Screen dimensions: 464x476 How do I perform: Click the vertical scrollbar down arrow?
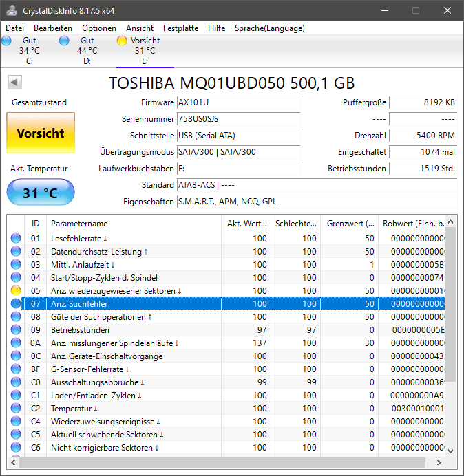451,451
